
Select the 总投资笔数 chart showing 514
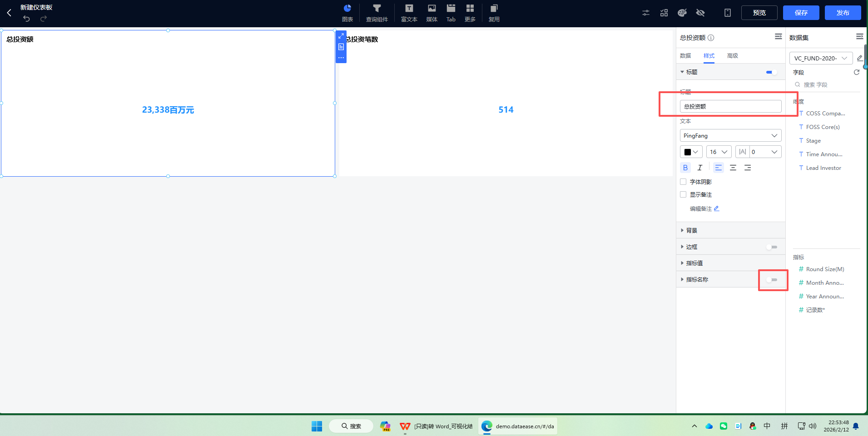tap(506, 103)
